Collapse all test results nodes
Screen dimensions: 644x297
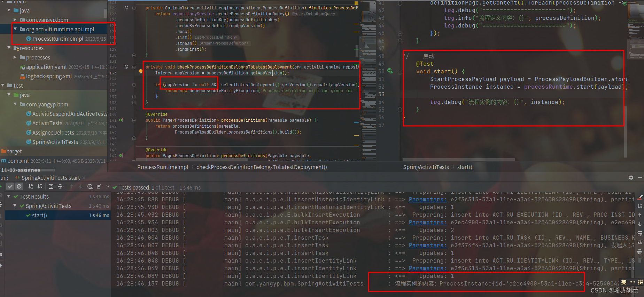[60, 187]
